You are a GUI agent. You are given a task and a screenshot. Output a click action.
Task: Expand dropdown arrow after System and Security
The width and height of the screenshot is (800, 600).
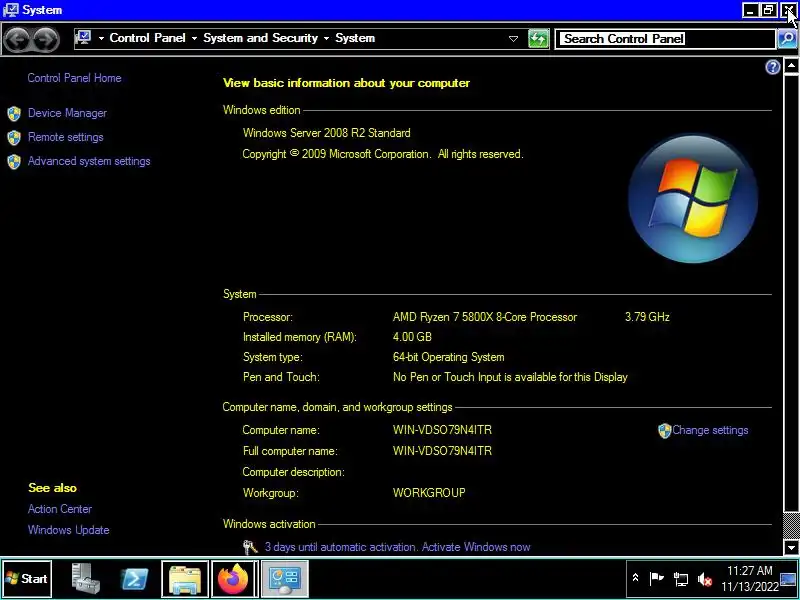click(327, 38)
